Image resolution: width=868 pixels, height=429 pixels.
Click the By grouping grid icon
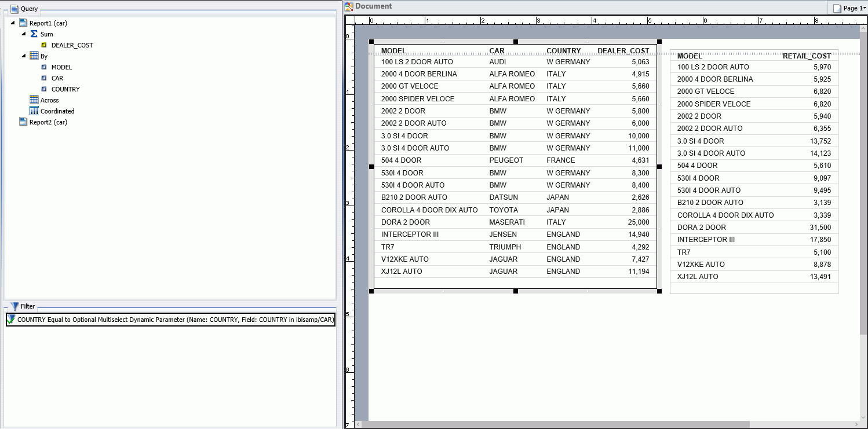tap(35, 56)
